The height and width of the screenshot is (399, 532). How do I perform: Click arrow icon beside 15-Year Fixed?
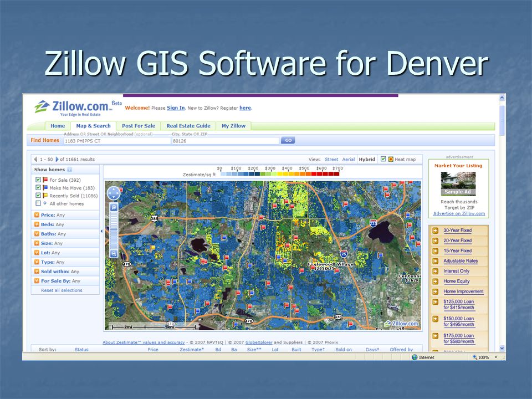436,251
